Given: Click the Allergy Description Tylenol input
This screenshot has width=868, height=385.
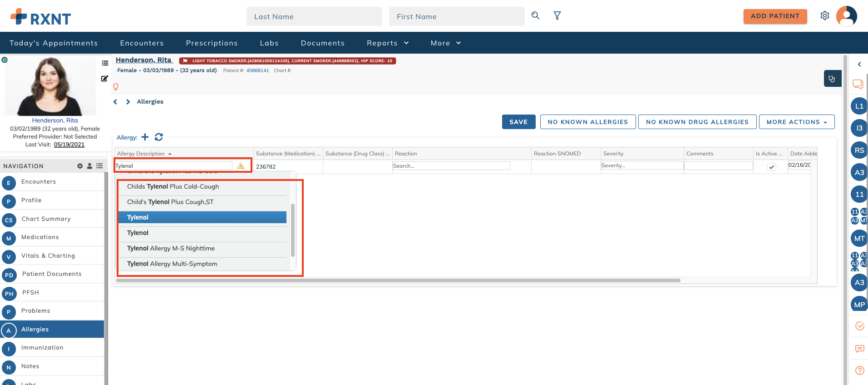Looking at the screenshot, I should coord(173,166).
